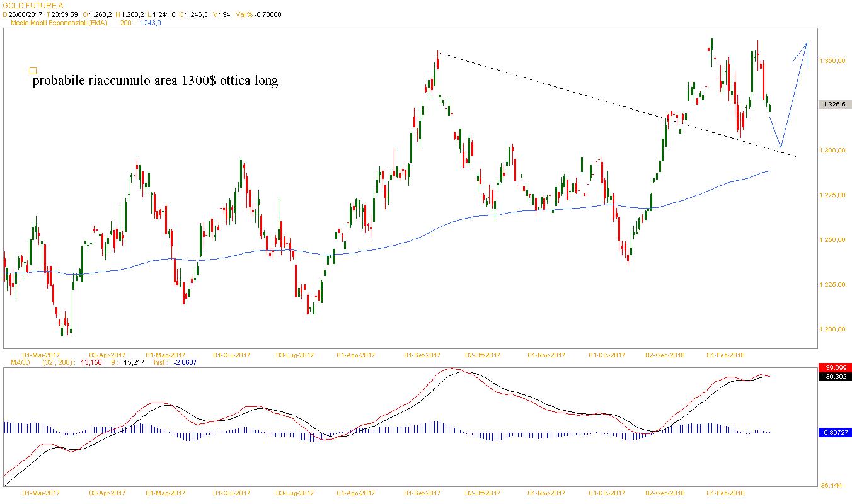Click the GOLD FUTURE A title

click(33, 5)
